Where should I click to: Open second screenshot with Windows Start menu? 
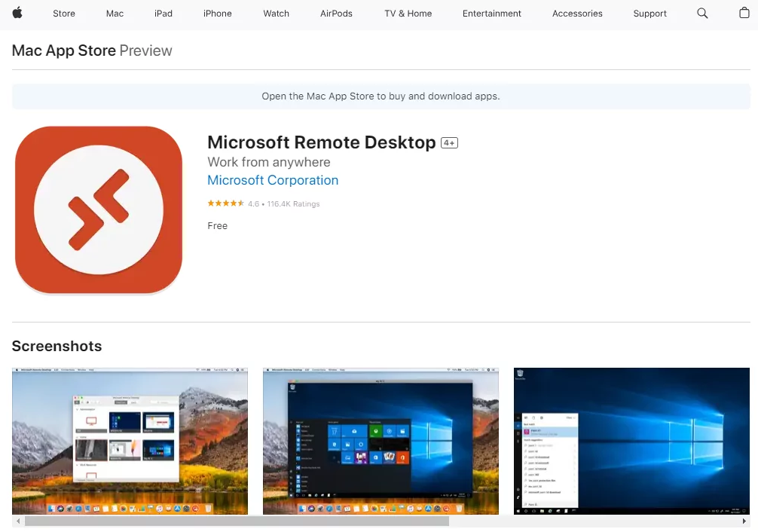tap(381, 441)
